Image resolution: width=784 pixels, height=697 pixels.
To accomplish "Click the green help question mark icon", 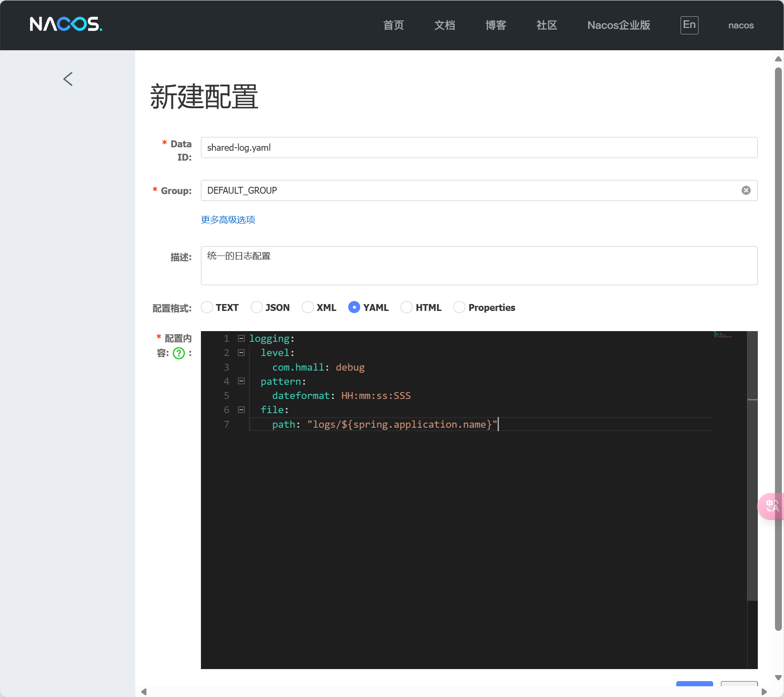I will click(x=179, y=353).
